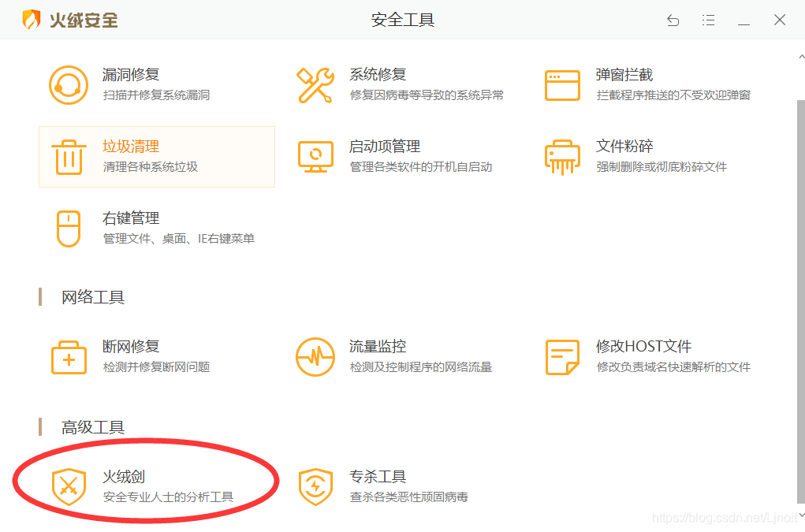Click description 检测并修复断网问题

tap(156, 366)
